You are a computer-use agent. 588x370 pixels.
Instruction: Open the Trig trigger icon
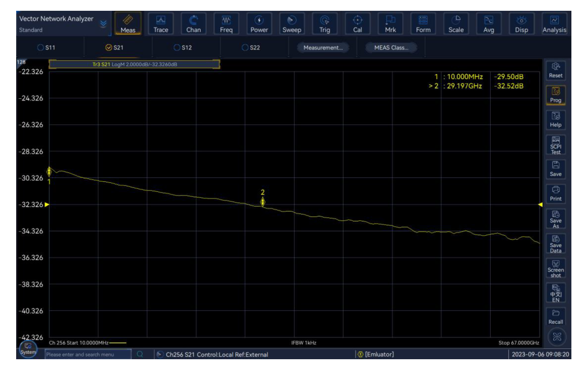(325, 24)
